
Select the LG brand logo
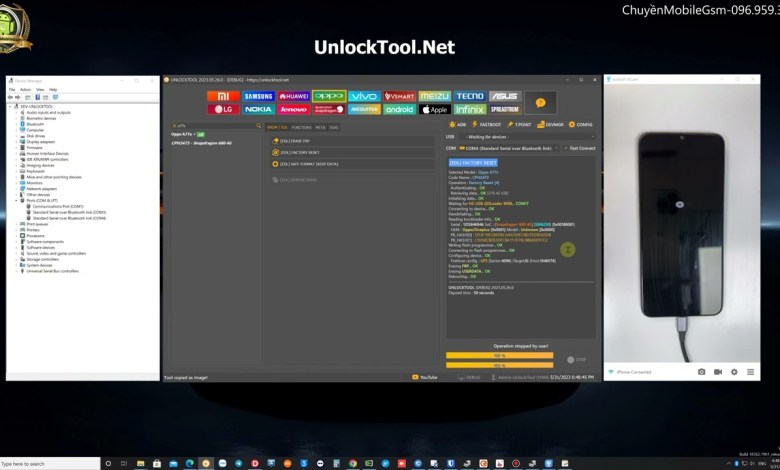[x=223, y=109]
